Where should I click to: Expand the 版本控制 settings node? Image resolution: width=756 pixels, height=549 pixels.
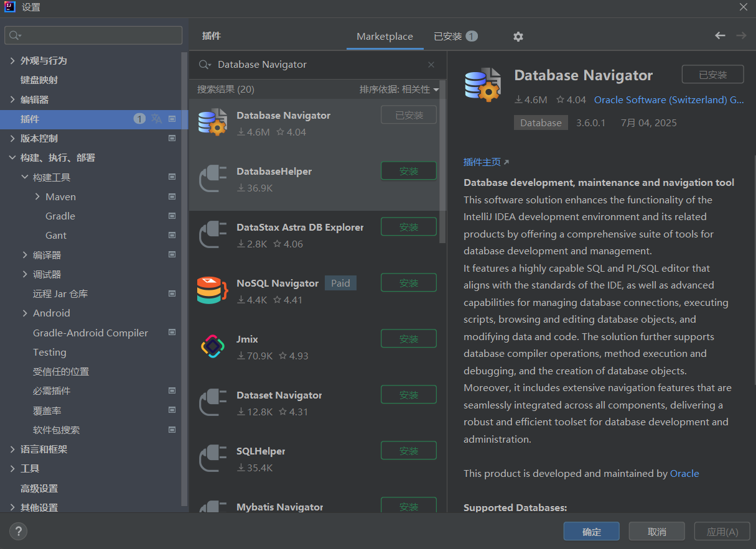coord(12,138)
